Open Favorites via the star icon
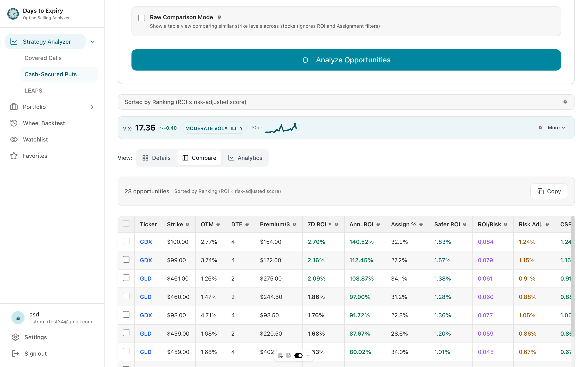The width and height of the screenshot is (588, 367). click(14, 156)
